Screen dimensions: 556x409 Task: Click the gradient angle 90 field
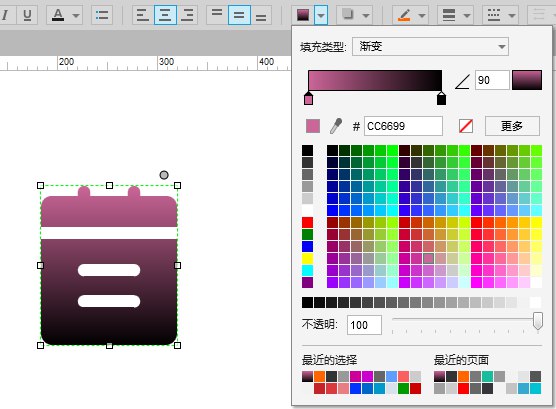492,80
